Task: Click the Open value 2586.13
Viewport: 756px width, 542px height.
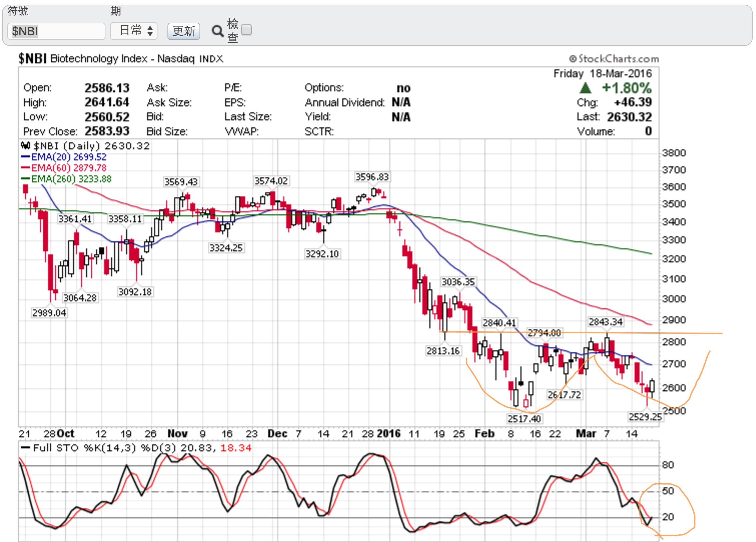Action: pyautogui.click(x=107, y=88)
